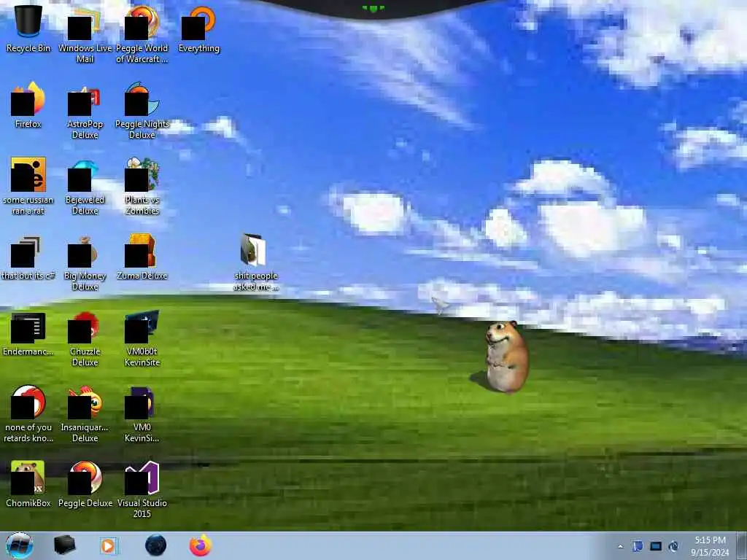Launch Firefox from the taskbar

pos(201,545)
